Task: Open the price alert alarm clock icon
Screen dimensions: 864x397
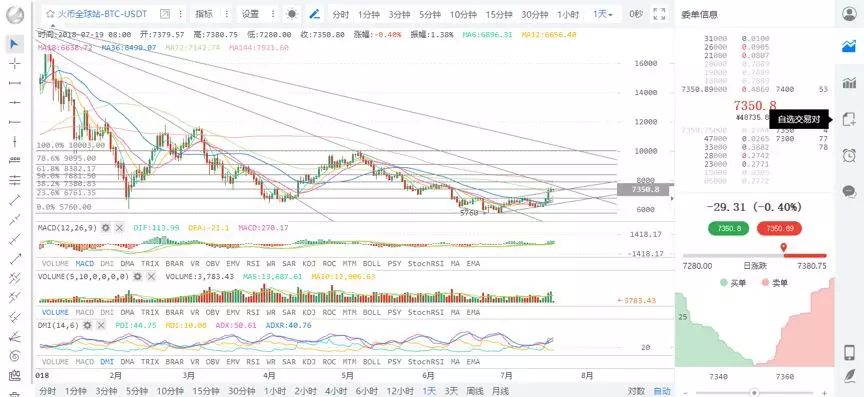Action: 849,155
